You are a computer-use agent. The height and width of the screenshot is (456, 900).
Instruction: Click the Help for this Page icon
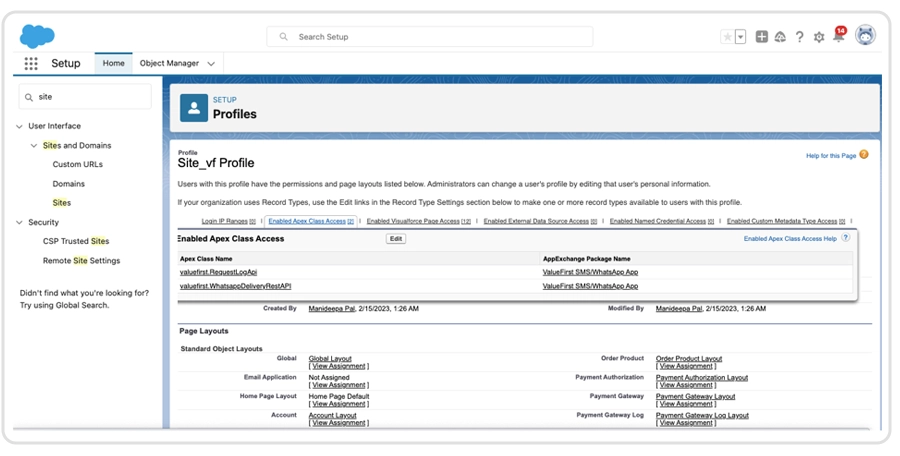[x=864, y=155]
